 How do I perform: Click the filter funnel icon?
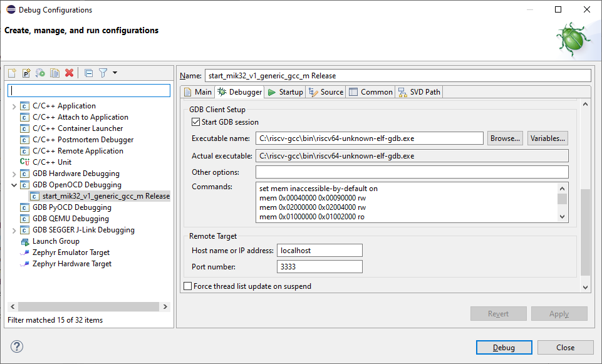(103, 73)
